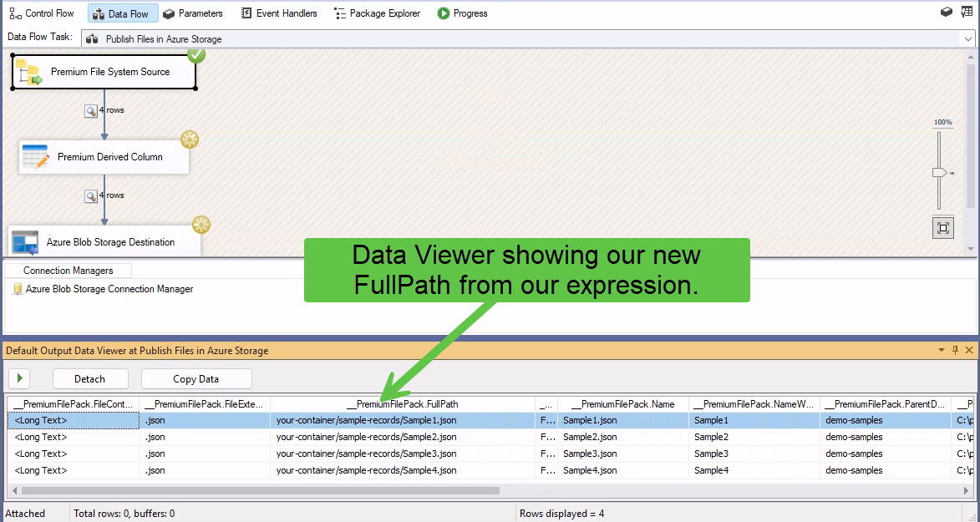Click the __PremiumFilePack.FileCont... column header

[73, 404]
